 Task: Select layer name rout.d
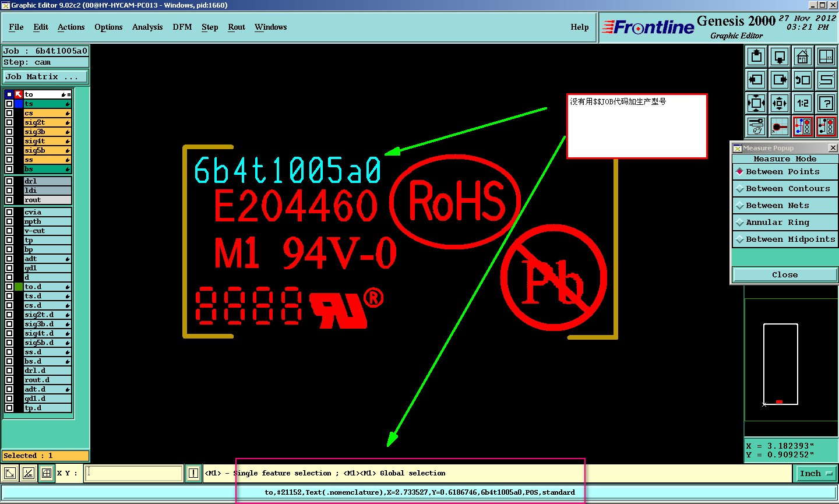click(47, 380)
